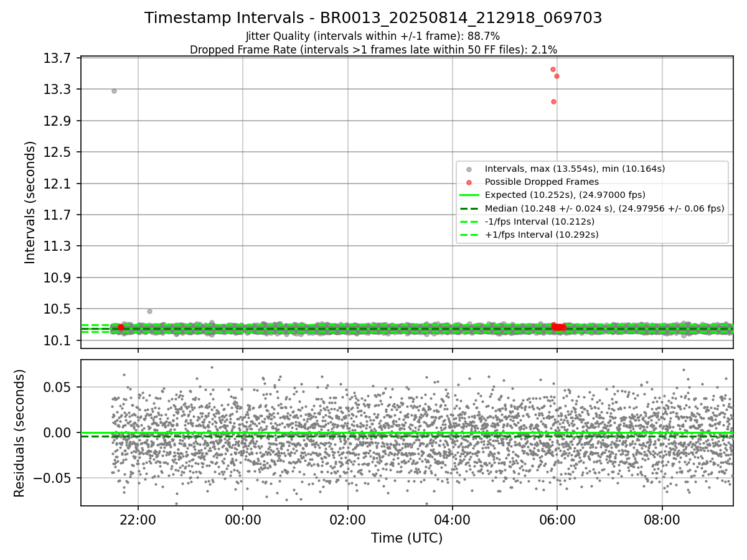The height and width of the screenshot is (560, 747).
Task: Click legend text "+1/fps Interval (10.292s)"
Action: tap(542, 235)
